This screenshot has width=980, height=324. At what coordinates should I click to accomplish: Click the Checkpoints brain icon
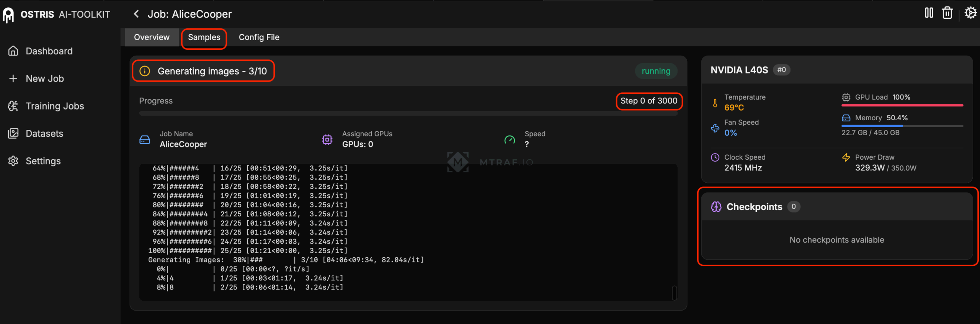(716, 207)
